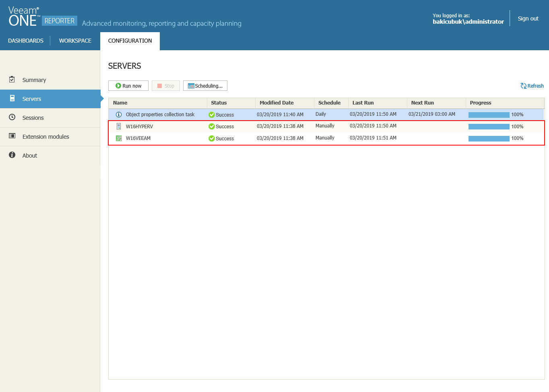Click the W16HYPERV server icon

(x=119, y=126)
